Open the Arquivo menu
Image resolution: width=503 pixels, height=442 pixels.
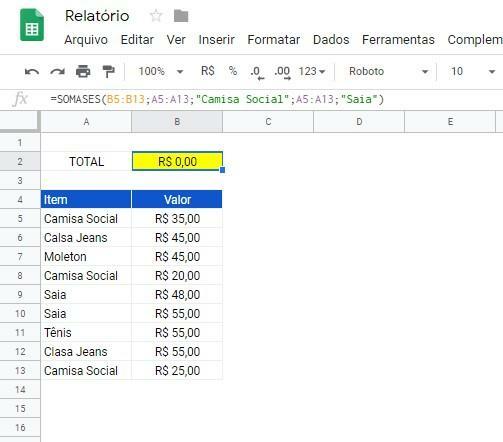(86, 40)
